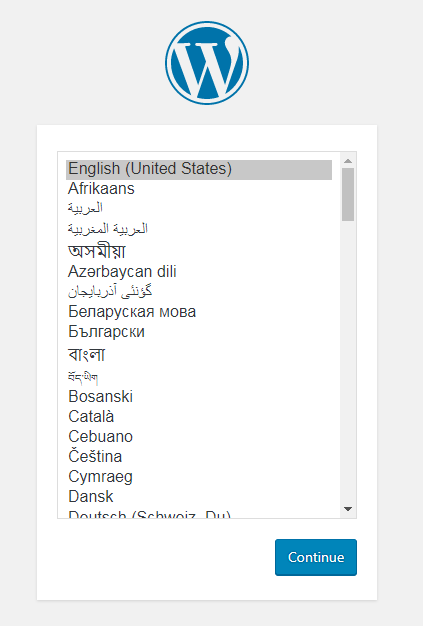The image size is (423, 626).
Task: Pick Беларуская мова in the list
Action: tap(199, 312)
